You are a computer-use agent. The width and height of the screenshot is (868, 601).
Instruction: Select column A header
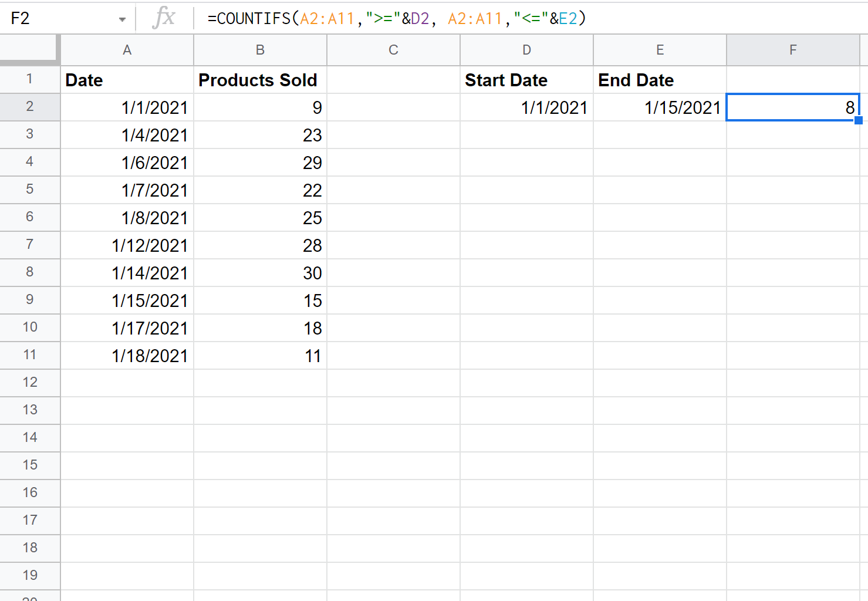127,50
